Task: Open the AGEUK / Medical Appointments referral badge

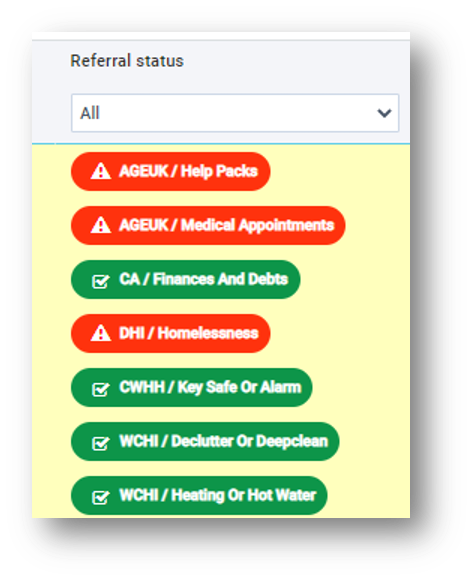Action: [208, 225]
